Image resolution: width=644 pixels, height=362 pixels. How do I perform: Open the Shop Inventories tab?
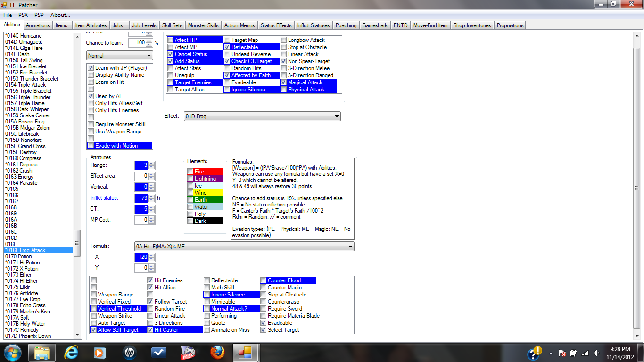click(472, 25)
